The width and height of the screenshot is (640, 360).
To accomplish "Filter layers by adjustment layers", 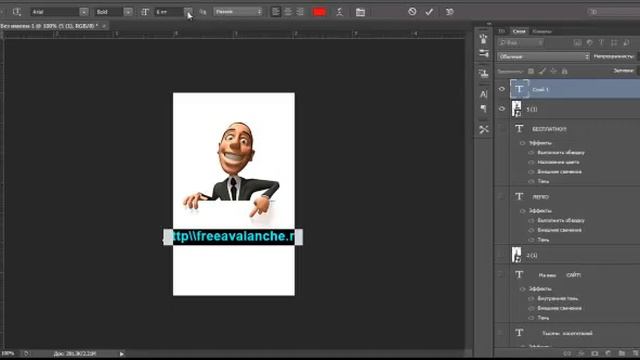I will tap(589, 43).
